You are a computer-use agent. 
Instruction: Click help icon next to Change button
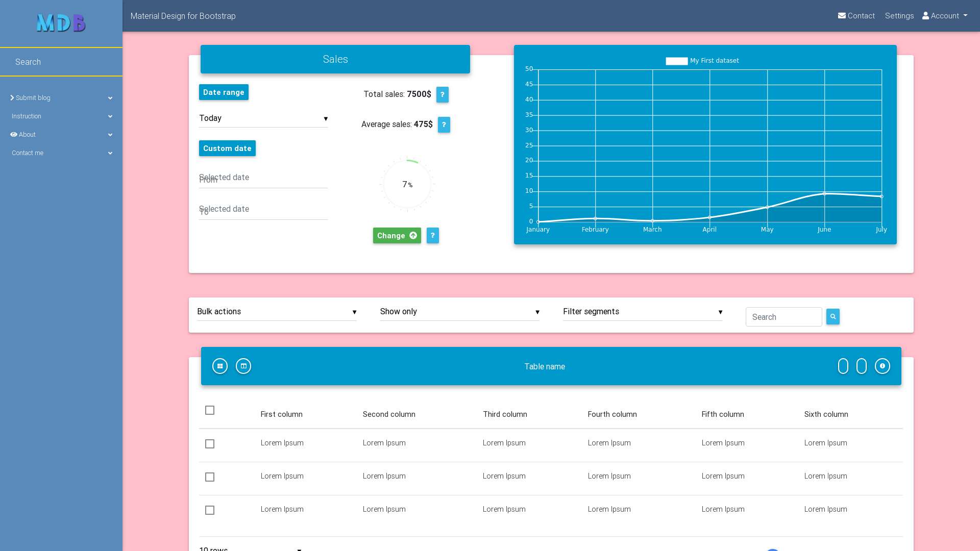click(433, 236)
